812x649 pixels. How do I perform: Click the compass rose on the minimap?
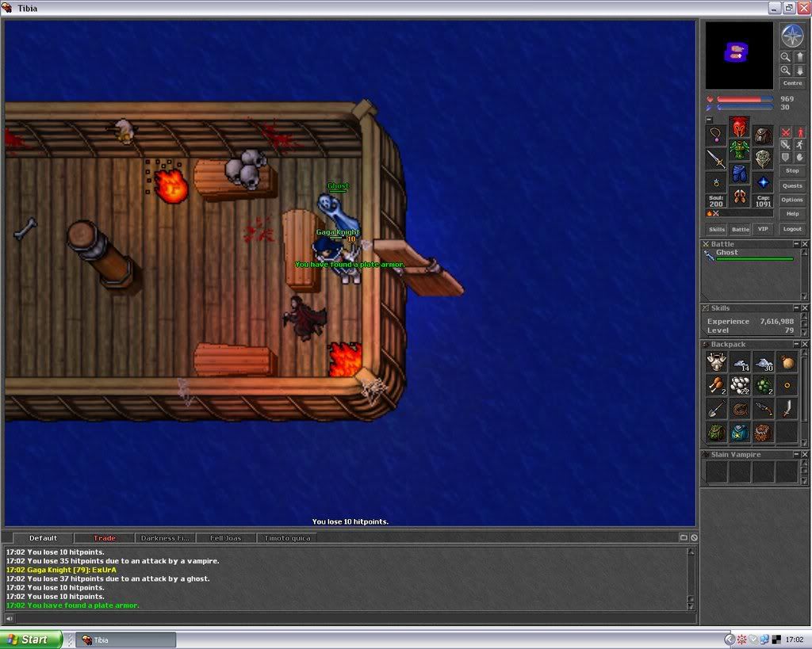pos(792,36)
